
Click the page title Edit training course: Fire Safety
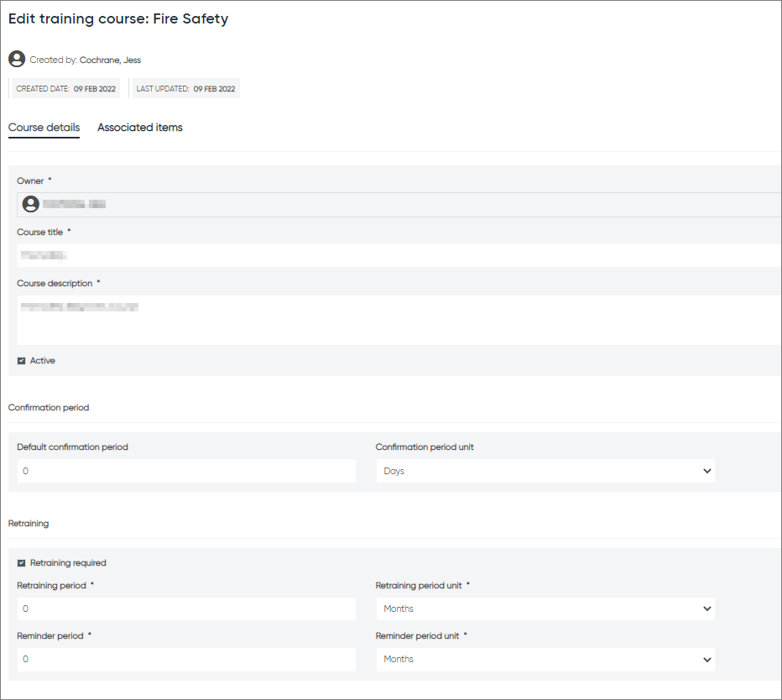(x=117, y=18)
